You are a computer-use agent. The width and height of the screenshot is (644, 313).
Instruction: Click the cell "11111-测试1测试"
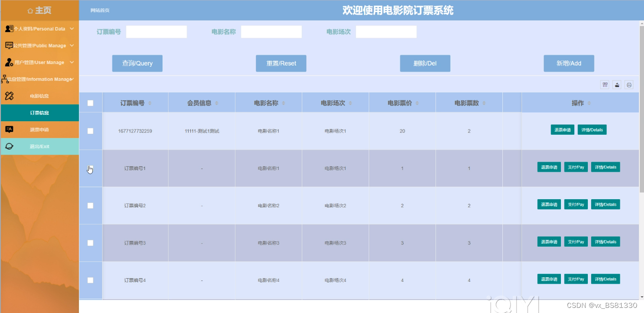(202, 131)
